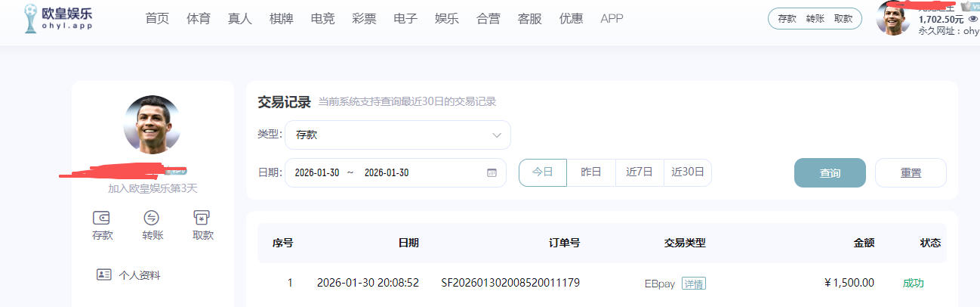980x307 pixels.
Task: Select the 今日 date filter
Action: coord(542,172)
